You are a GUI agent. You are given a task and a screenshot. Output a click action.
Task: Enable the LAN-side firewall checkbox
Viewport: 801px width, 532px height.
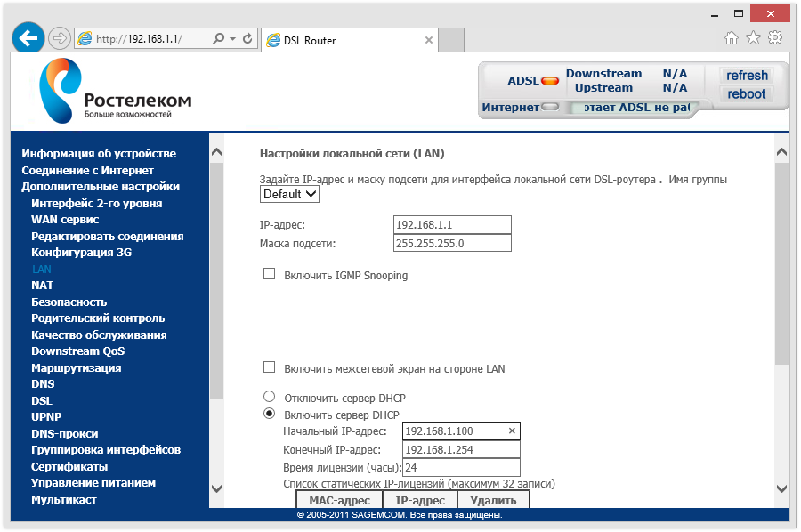269,367
